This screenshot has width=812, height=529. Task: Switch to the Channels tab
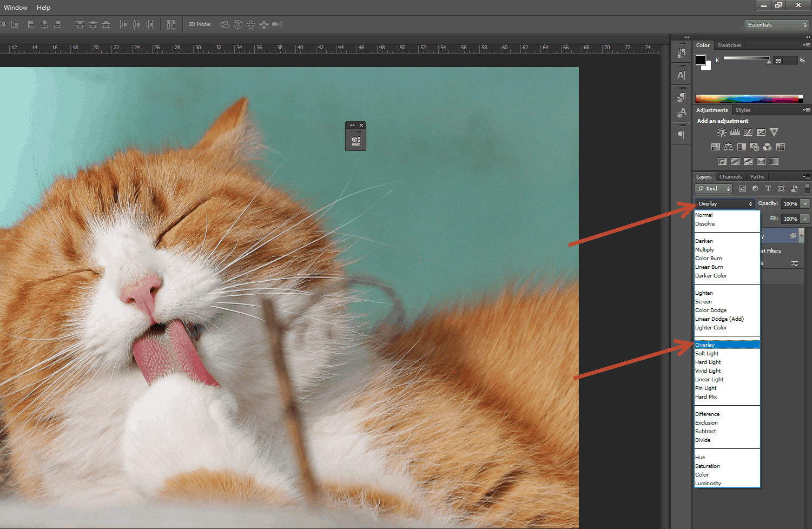(x=730, y=177)
